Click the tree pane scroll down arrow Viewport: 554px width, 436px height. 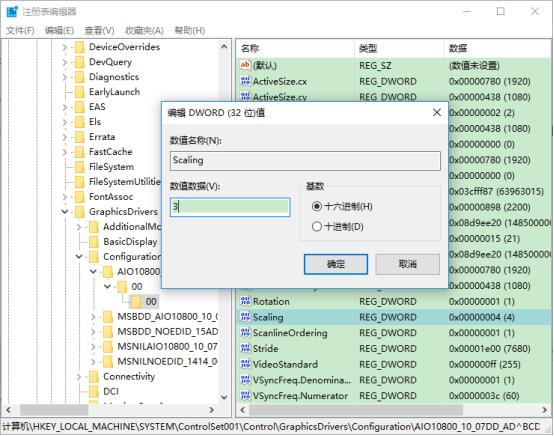point(224,397)
